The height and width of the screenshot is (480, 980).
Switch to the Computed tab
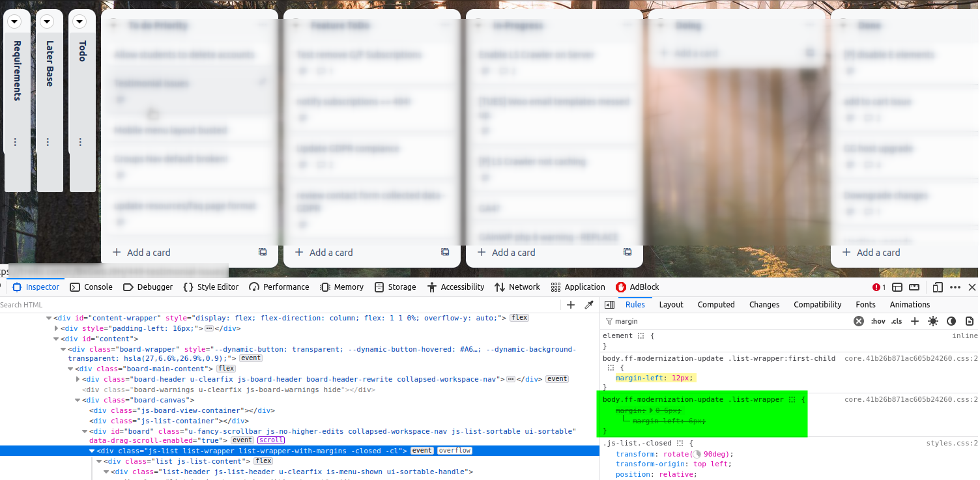(716, 304)
